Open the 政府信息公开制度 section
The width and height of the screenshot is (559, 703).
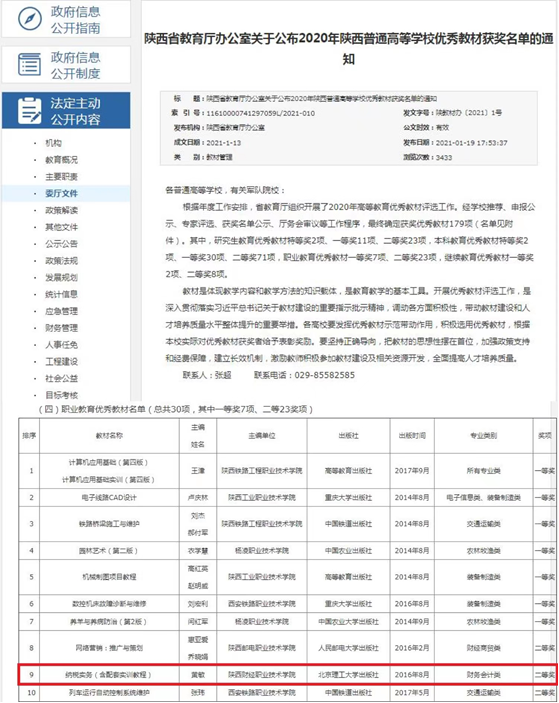pyautogui.click(x=66, y=65)
